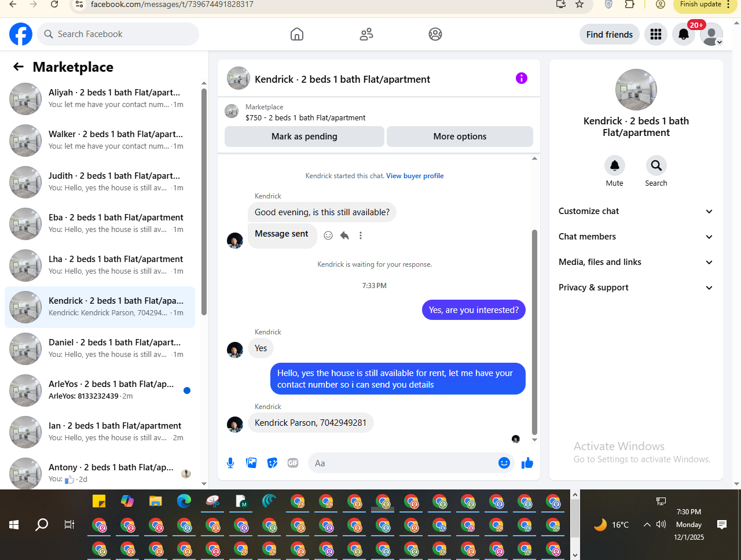741x560 pixels.
Task: Open the browser Extensions puzzle icon
Action: tap(629, 5)
